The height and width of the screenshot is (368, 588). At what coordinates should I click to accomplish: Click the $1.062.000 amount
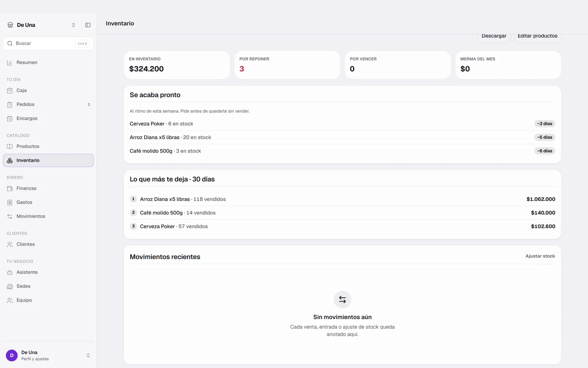pos(541,199)
